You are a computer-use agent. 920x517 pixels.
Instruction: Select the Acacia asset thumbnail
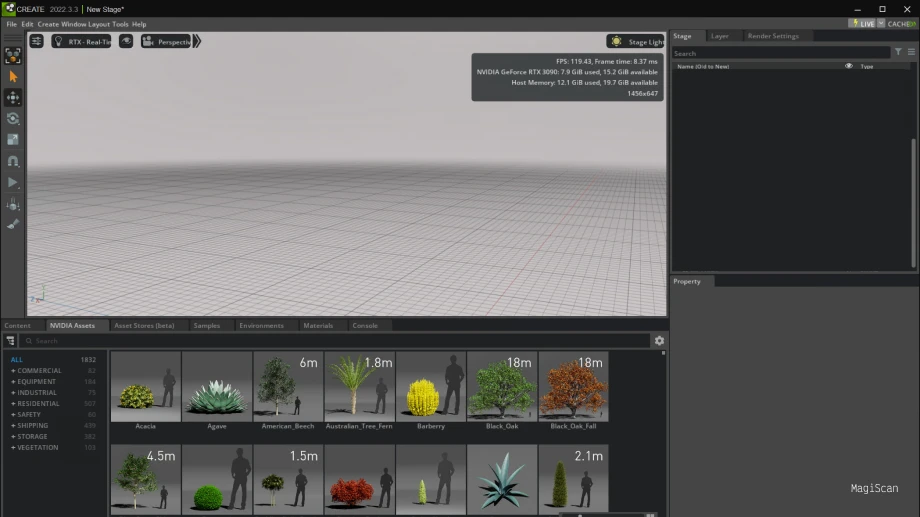tap(146, 386)
